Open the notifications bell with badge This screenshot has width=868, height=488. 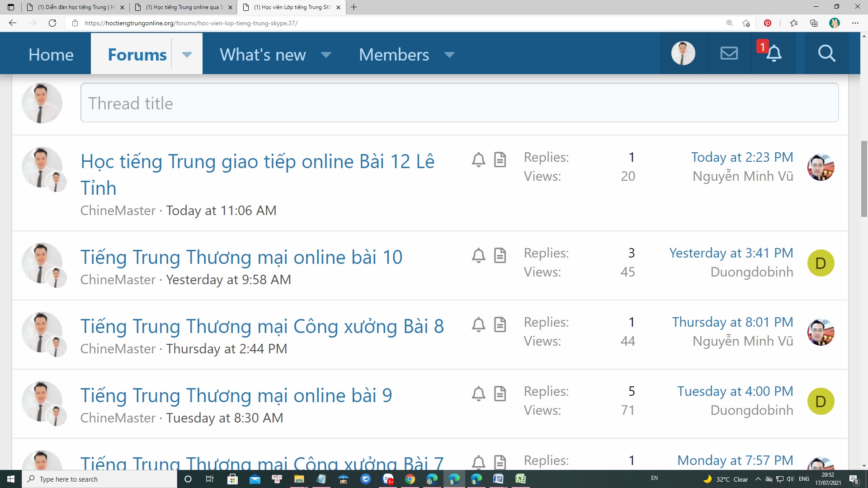coord(773,53)
